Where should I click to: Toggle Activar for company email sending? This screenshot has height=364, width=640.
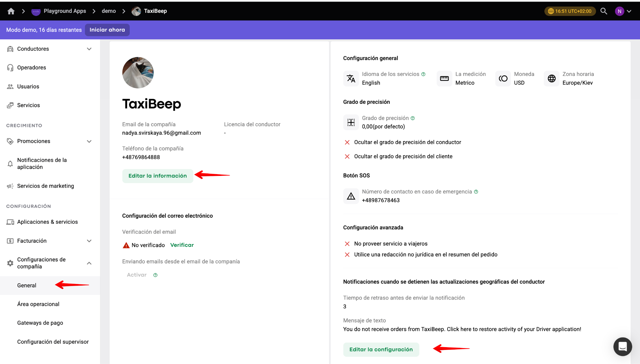tap(137, 275)
